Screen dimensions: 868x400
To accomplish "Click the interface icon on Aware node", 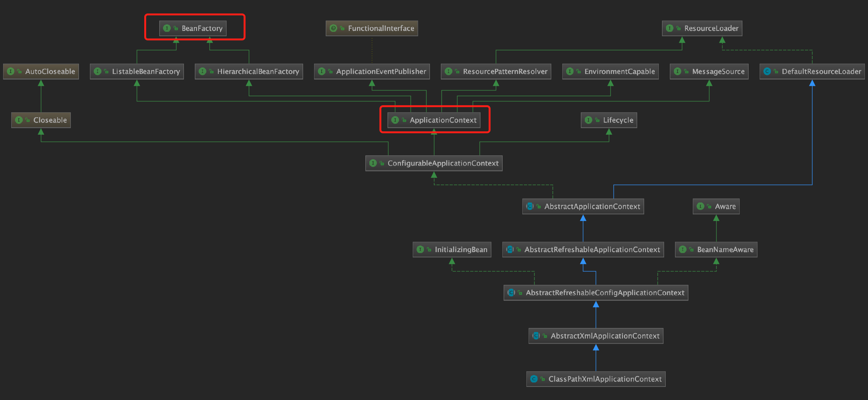I will tap(700, 207).
